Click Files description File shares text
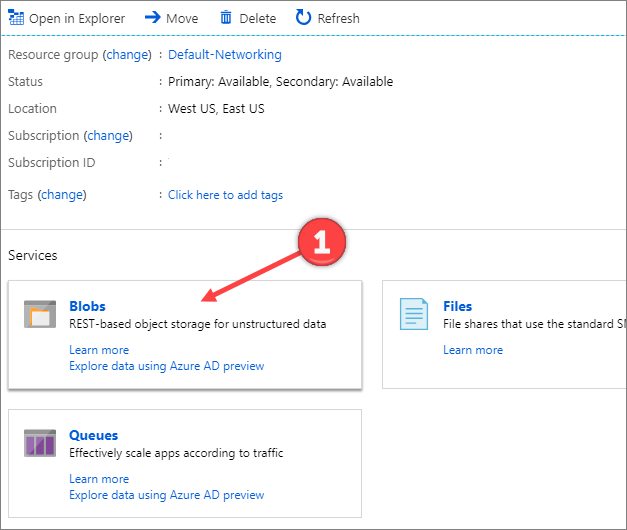Viewport: 627px width, 530px height. (534, 324)
